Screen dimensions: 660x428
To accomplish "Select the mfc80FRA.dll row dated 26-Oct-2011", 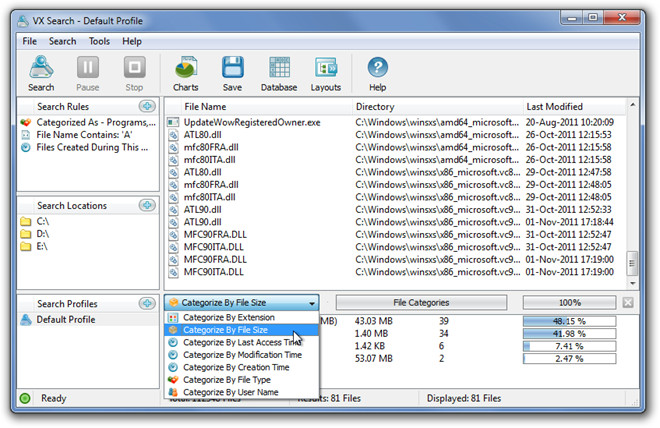I will [395, 147].
